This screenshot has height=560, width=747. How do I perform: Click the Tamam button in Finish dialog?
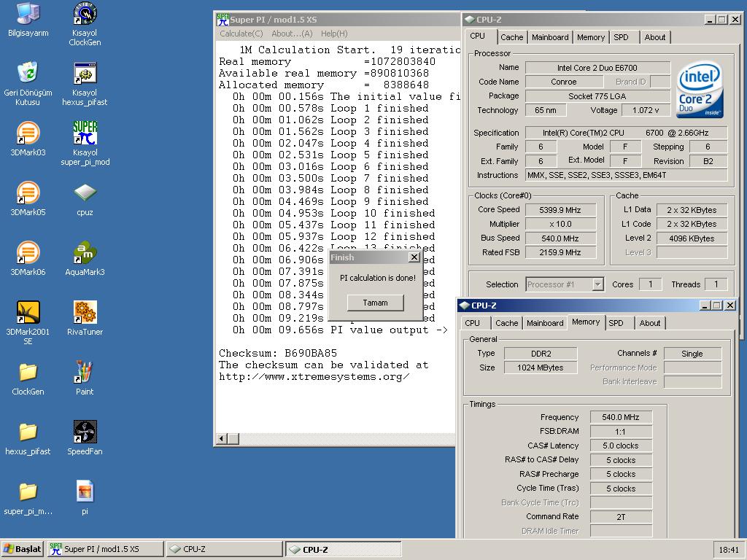[376, 303]
